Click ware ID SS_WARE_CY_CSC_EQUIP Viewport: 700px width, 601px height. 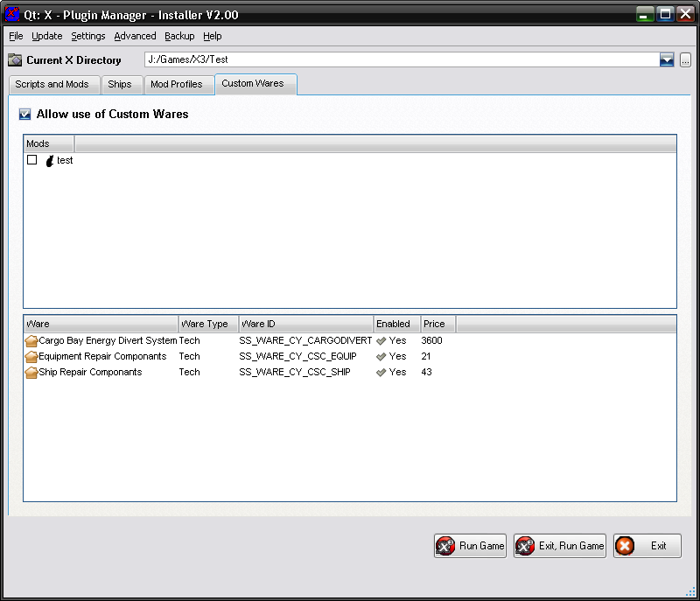tap(297, 357)
